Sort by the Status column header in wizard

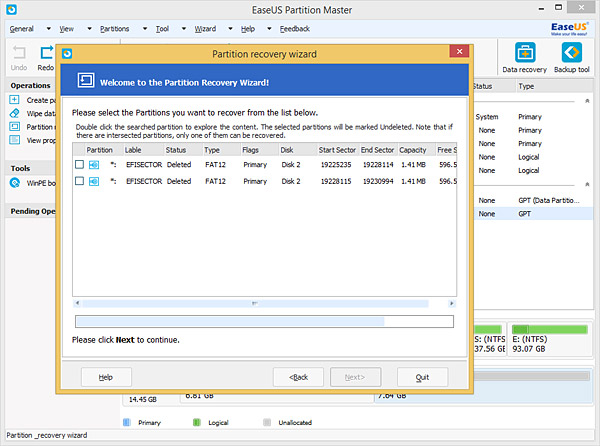pyautogui.click(x=183, y=150)
